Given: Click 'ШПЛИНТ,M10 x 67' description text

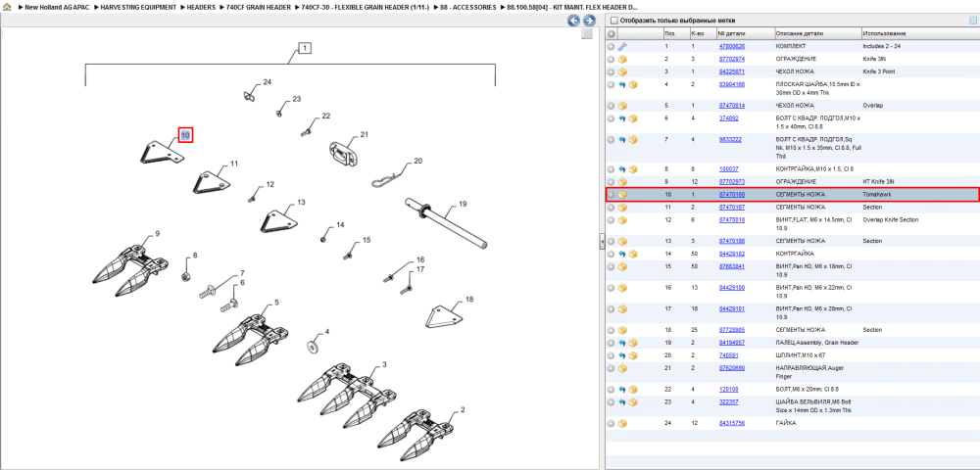Looking at the screenshot, I should pos(800,355).
